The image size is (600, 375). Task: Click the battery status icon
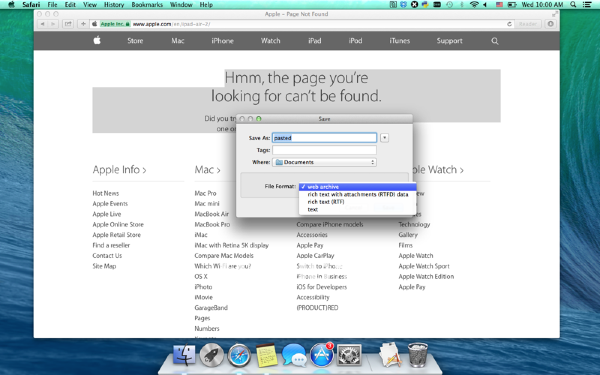click(x=512, y=5)
